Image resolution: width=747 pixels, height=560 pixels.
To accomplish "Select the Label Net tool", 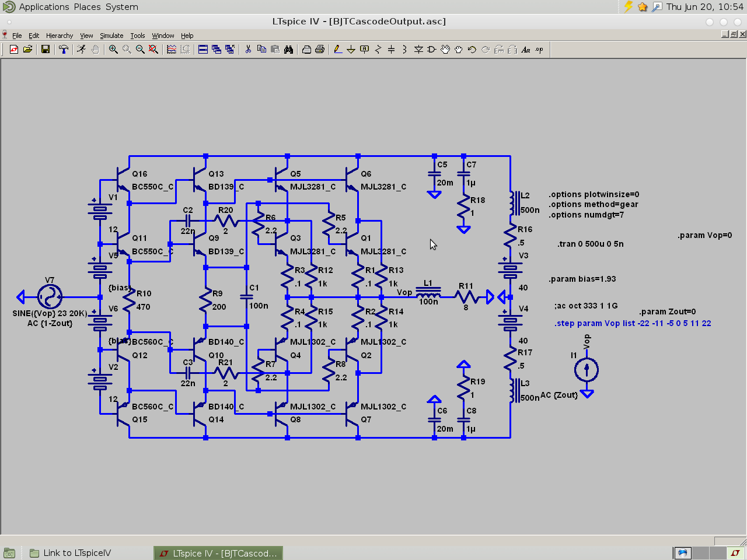I will click(x=365, y=50).
